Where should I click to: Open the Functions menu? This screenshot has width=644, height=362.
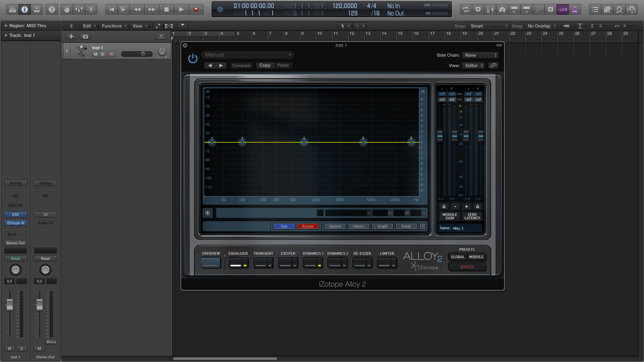114,26
